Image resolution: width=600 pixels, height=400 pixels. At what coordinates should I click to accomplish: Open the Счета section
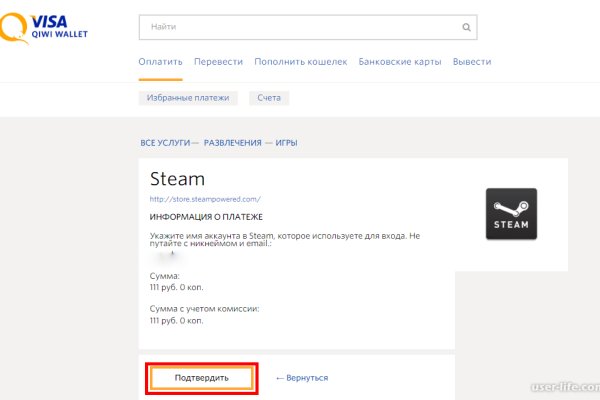pyautogui.click(x=269, y=98)
